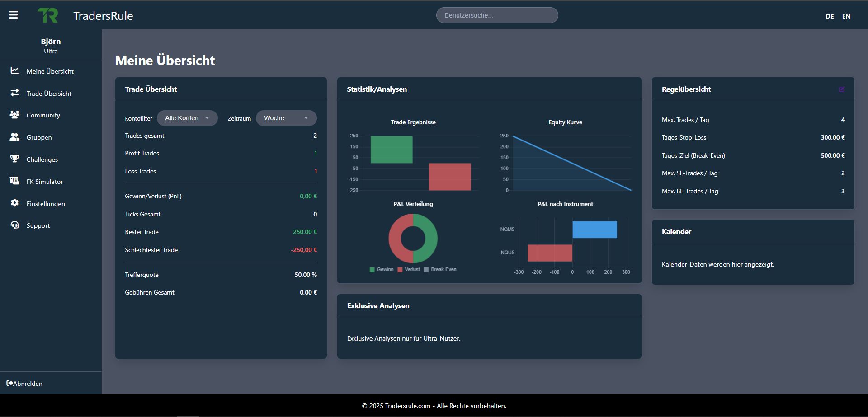Switch language to EN
The height and width of the screenshot is (417, 868).
(x=846, y=16)
